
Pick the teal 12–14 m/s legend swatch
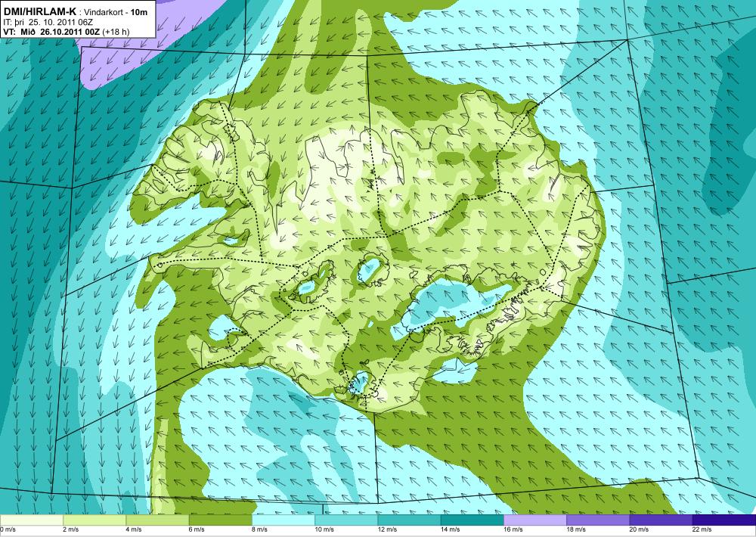coord(409,520)
